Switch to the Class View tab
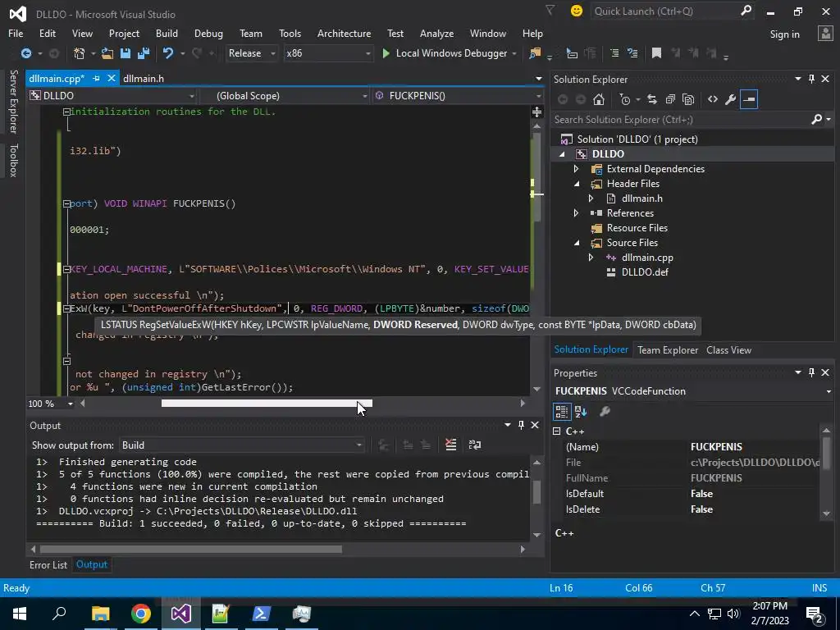This screenshot has height=630, width=840. (728, 349)
